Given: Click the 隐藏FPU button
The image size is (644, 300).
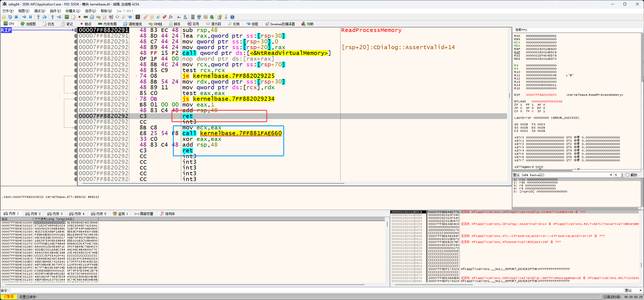Looking at the screenshot, I should 521,30.
